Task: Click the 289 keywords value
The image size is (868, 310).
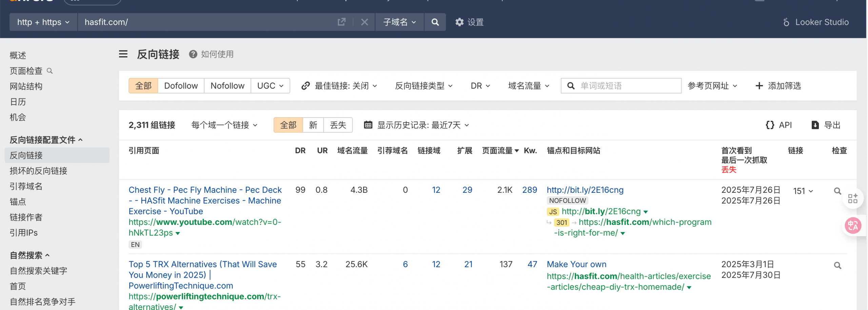Action: (530, 190)
